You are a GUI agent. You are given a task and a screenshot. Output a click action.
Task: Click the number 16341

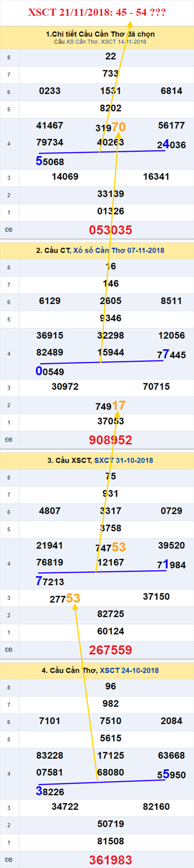(x=156, y=177)
